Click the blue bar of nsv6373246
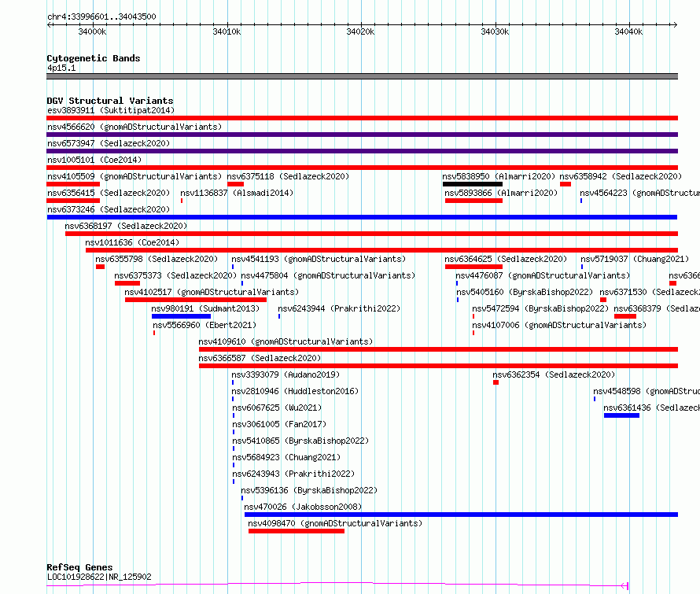The height and width of the screenshot is (594, 700). pyautogui.click(x=362, y=217)
